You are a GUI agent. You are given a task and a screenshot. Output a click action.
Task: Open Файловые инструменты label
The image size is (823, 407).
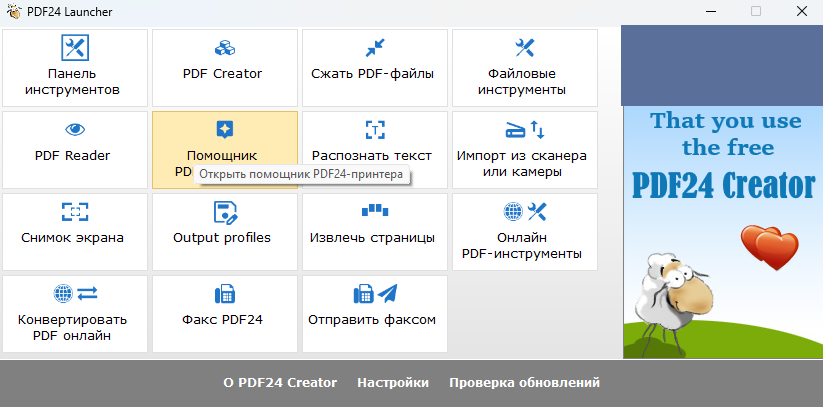522,81
